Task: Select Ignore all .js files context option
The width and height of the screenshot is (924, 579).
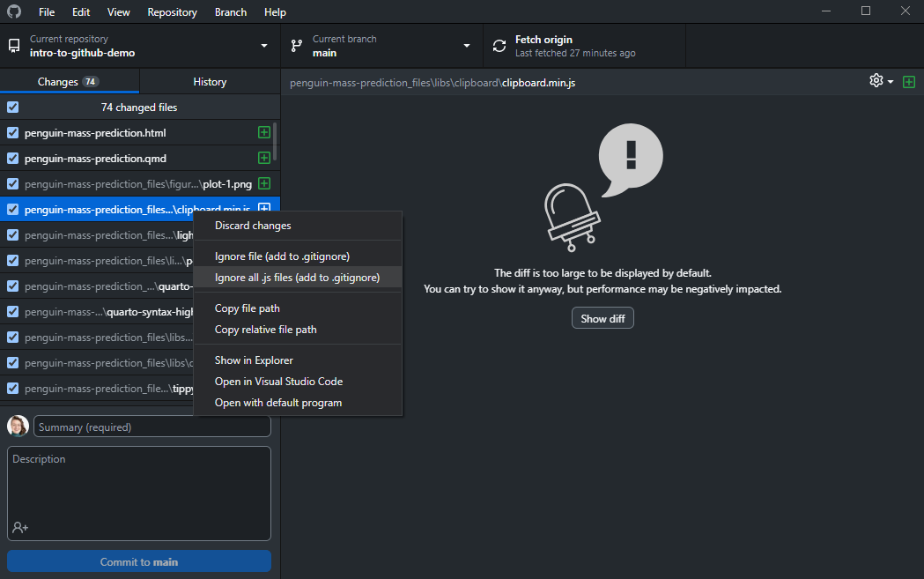Action: [297, 278]
